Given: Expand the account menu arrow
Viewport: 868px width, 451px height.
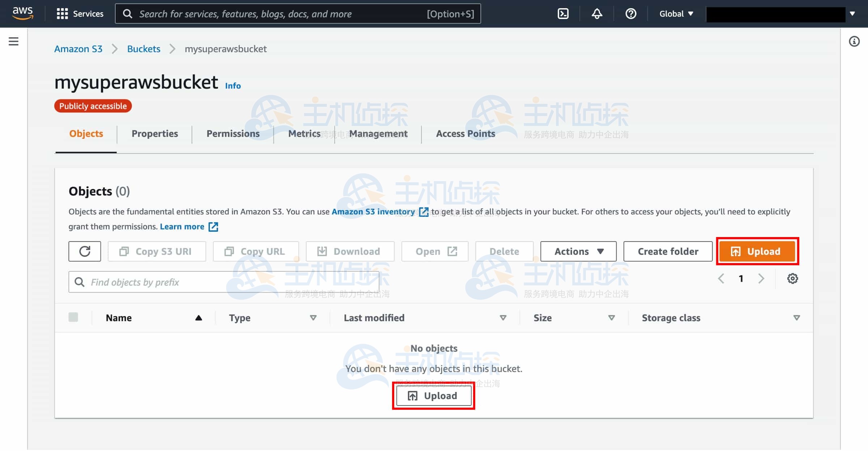Looking at the screenshot, I should point(852,14).
